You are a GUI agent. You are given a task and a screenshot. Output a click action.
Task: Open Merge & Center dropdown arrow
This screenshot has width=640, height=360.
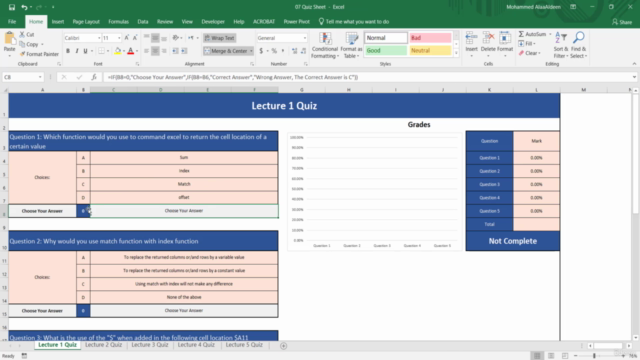251,51
